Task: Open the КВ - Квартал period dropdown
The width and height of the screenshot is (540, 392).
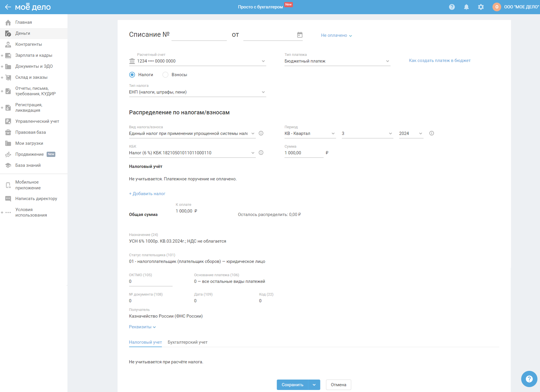Action: click(310, 133)
